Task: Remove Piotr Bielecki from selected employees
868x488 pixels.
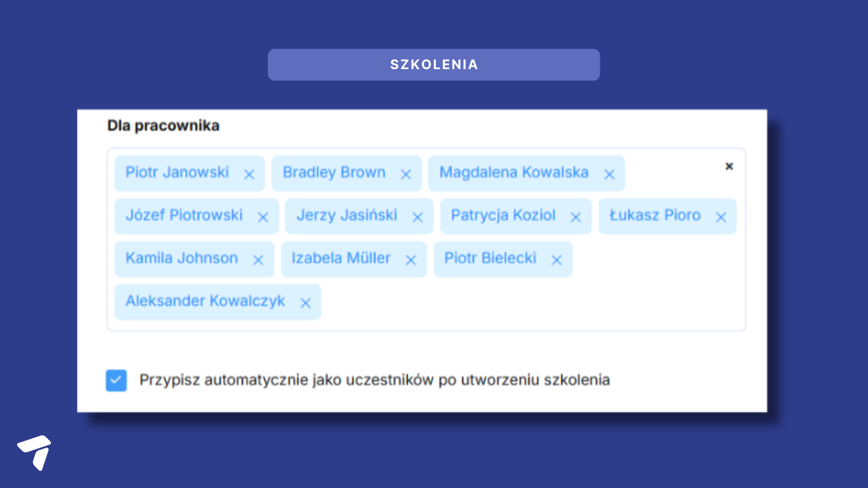Action: coord(557,260)
